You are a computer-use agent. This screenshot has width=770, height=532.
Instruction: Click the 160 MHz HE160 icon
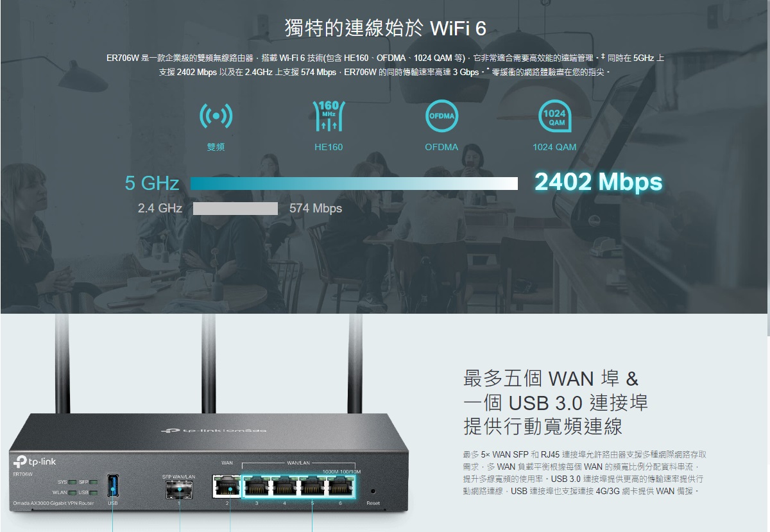329,116
